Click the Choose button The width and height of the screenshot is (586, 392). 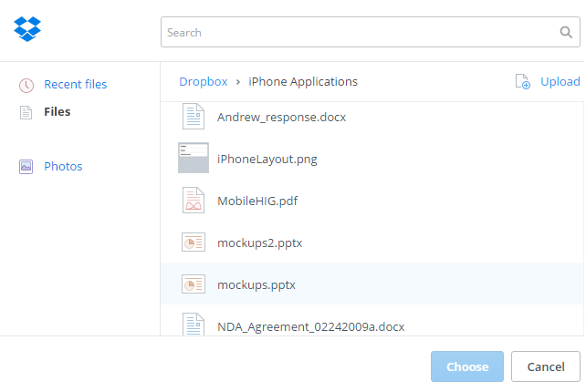(467, 366)
